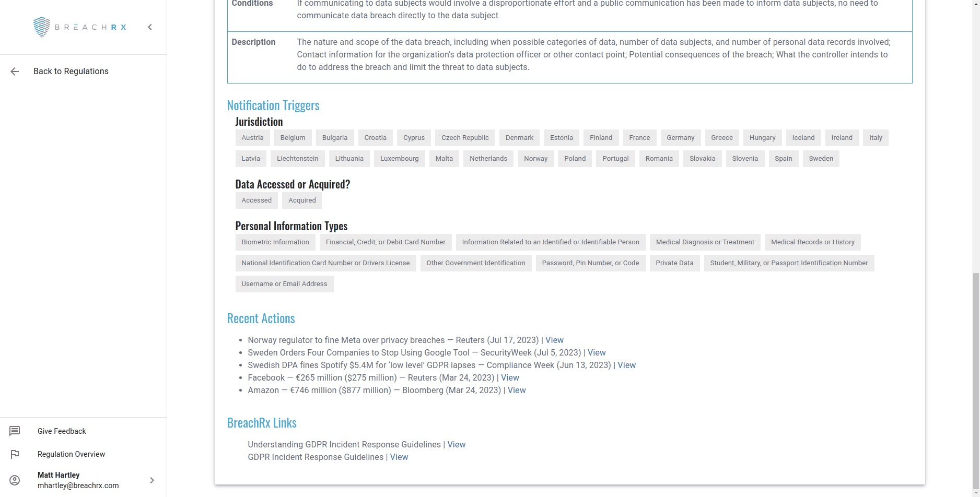Click the Estonia chip
The width and height of the screenshot is (980, 497).
coord(562,138)
